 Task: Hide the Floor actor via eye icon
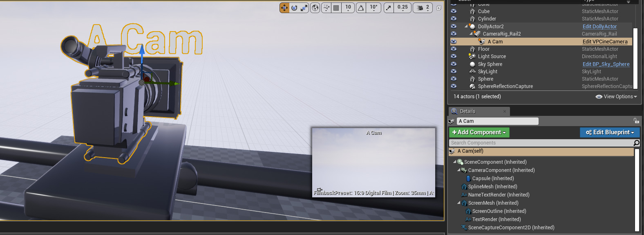click(x=454, y=49)
